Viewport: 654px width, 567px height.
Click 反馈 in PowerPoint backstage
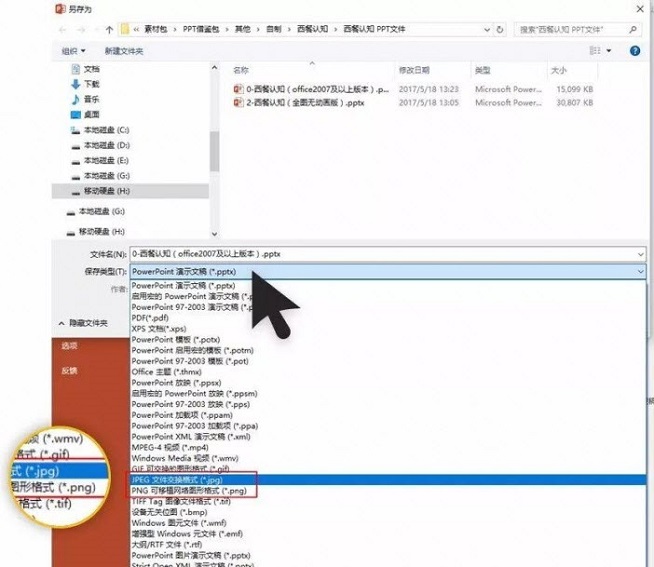coord(69,371)
